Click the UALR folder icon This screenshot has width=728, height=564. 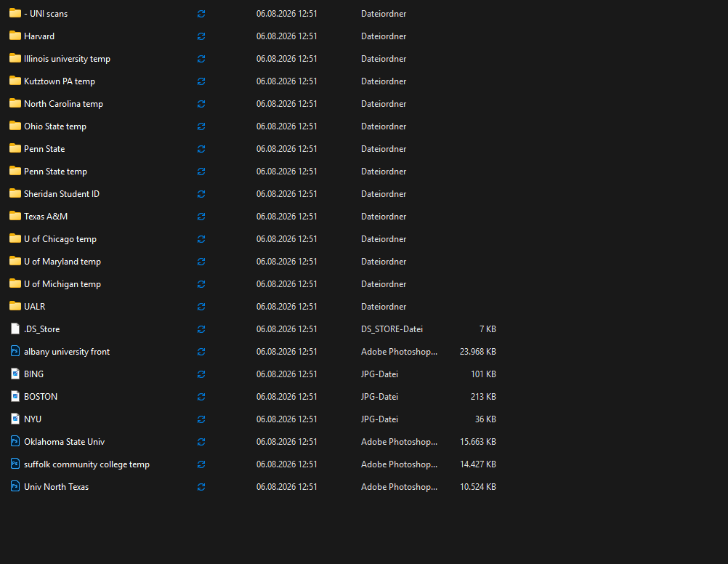(x=15, y=306)
